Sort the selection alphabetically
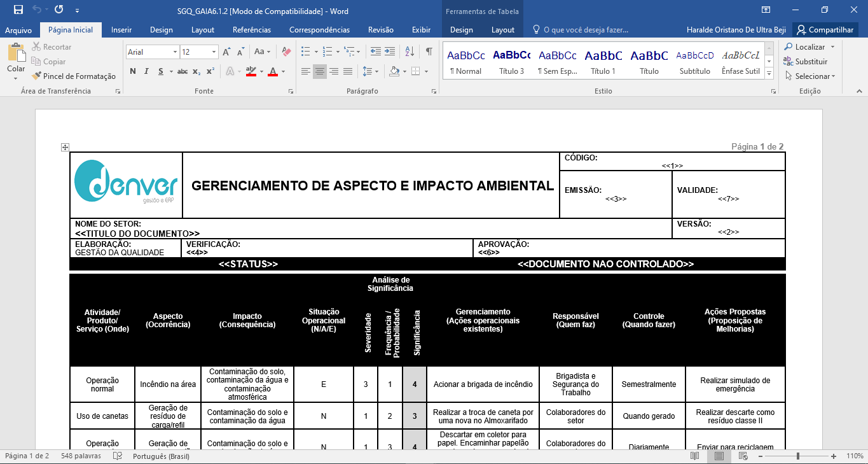 point(410,52)
